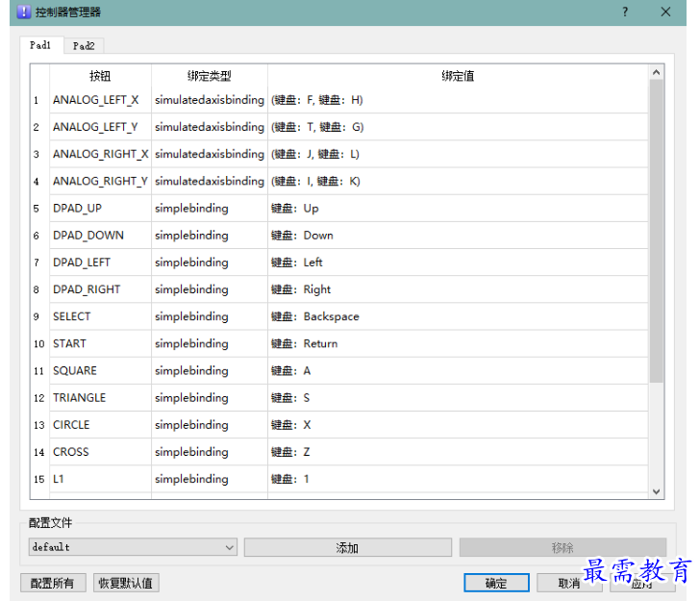Screen dimensions: 700x601
Task: Click row header number 1
Action: (x=39, y=100)
